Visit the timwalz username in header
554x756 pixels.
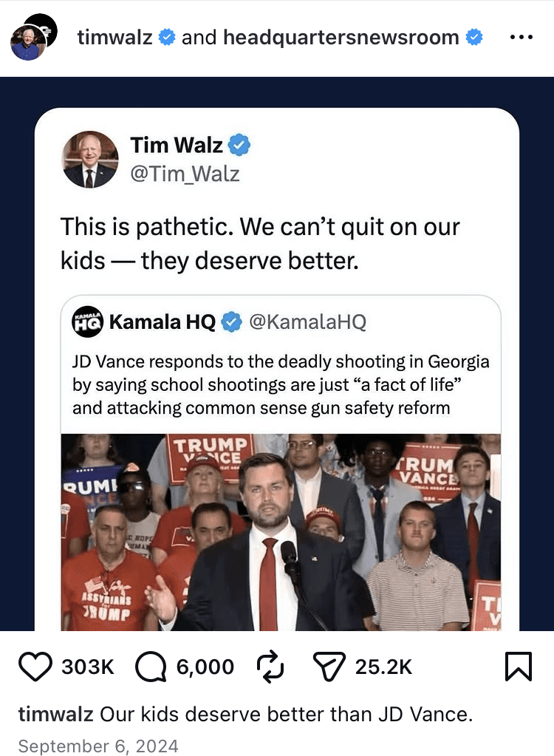tap(114, 37)
